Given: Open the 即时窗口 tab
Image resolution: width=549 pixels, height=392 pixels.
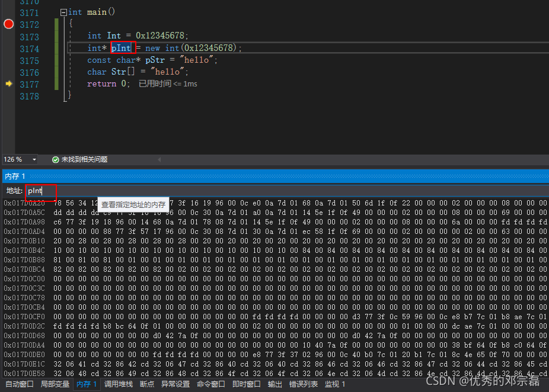Looking at the screenshot, I should click(x=247, y=384).
